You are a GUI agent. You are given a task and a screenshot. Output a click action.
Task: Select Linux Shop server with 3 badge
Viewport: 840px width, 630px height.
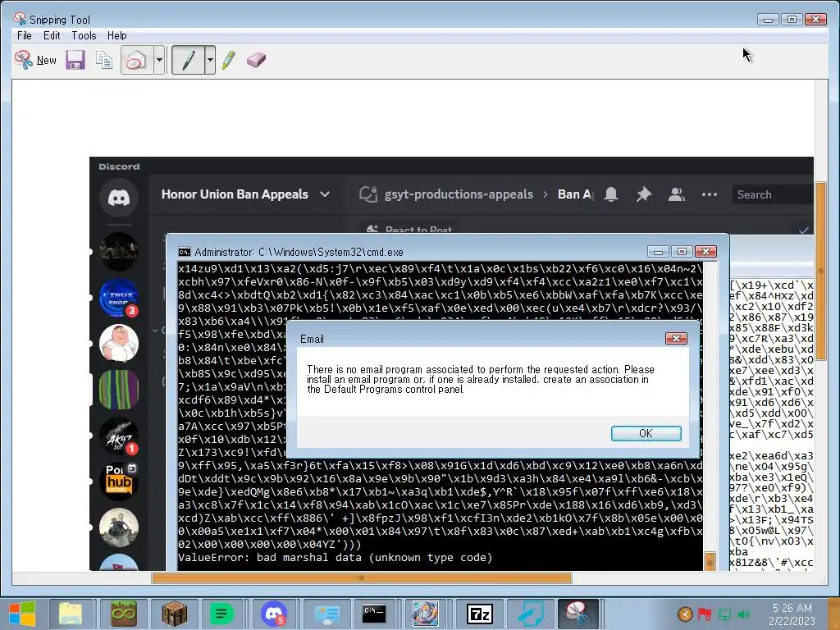point(119,297)
